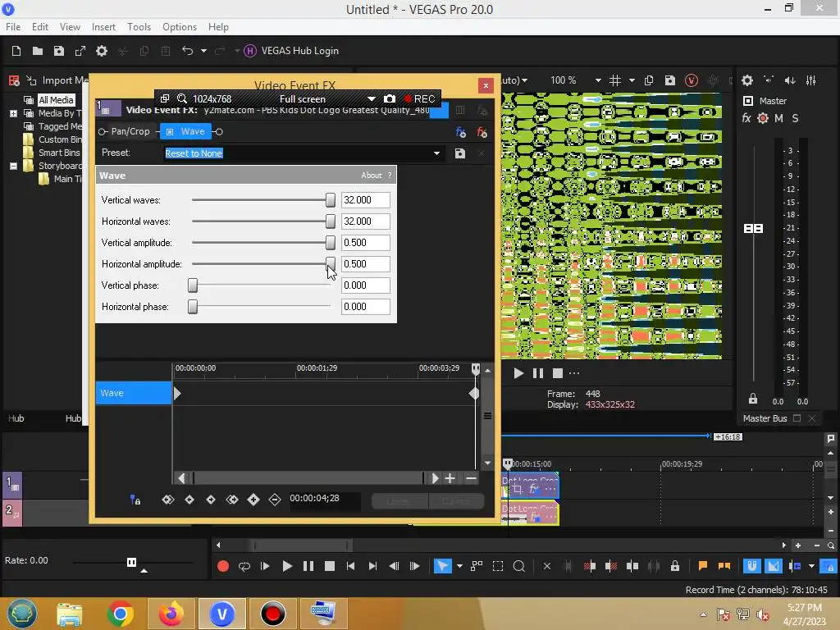This screenshot has width=840, height=630.
Task: Toggle Enable Snapping magnet icon
Action: (x=751, y=566)
